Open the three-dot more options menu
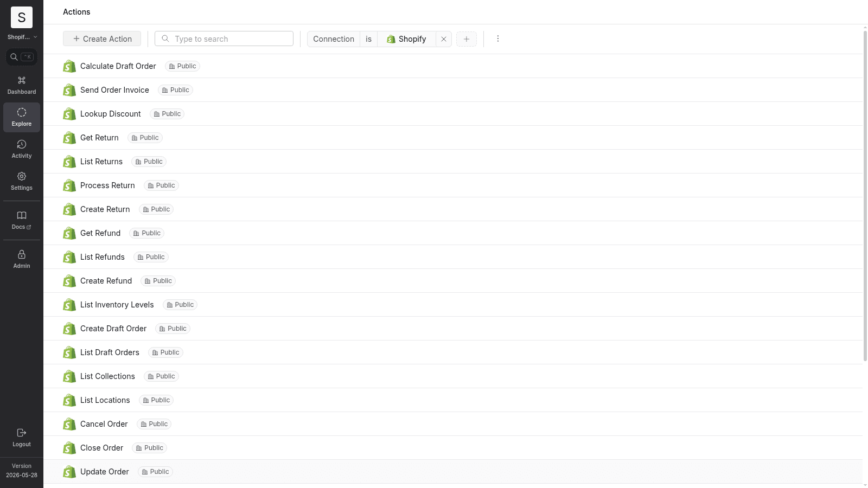 click(497, 38)
